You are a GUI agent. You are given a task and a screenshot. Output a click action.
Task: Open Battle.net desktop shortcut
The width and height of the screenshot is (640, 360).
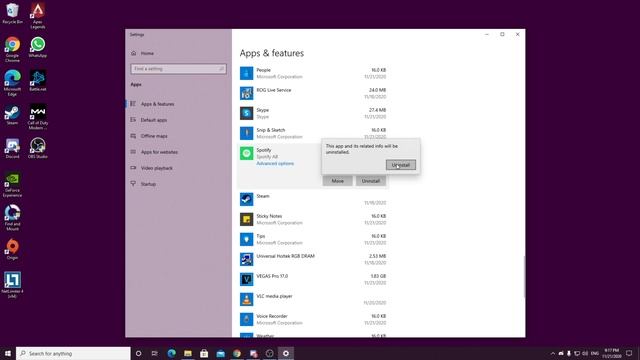[x=38, y=81]
